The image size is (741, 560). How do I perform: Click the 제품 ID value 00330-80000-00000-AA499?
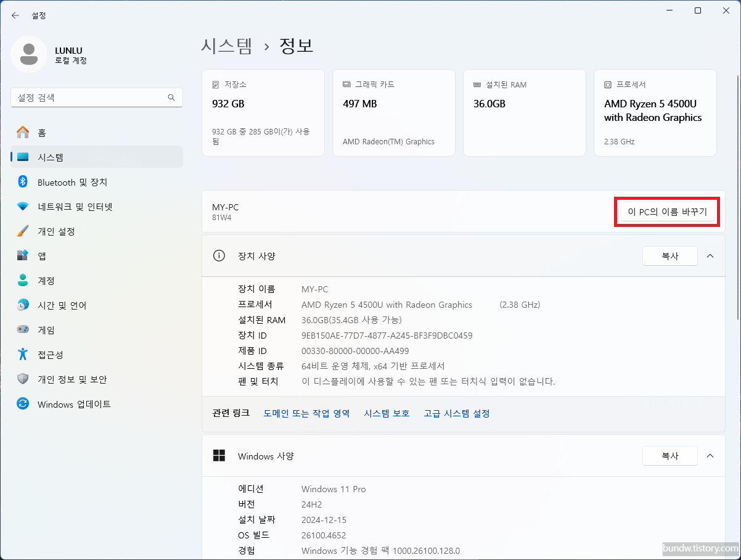pyautogui.click(x=355, y=351)
